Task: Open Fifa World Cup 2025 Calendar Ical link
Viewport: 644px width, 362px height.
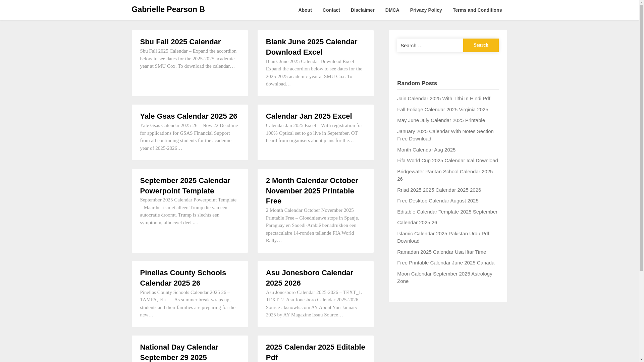Action: pos(447,161)
